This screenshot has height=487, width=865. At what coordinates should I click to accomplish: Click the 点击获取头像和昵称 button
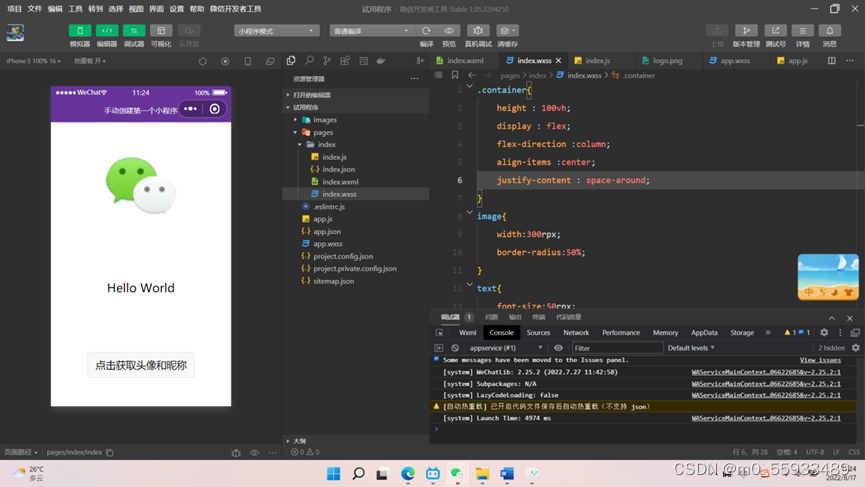[x=141, y=365]
